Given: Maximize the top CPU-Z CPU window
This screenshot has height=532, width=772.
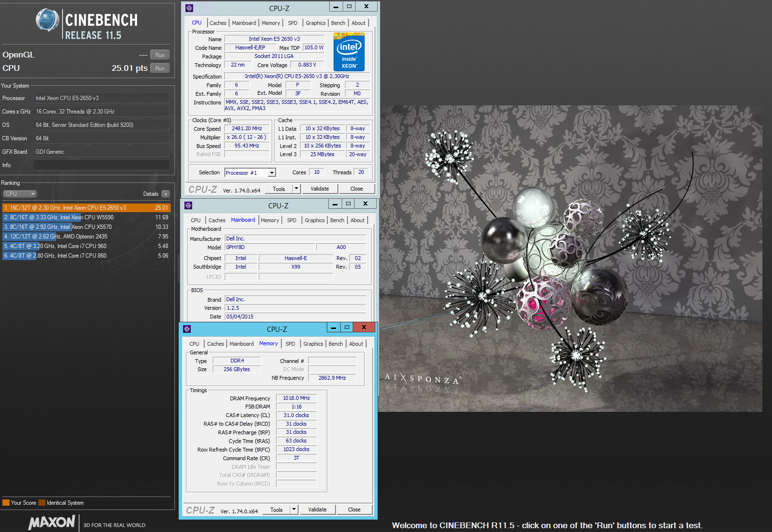Looking at the screenshot, I should (349, 7).
